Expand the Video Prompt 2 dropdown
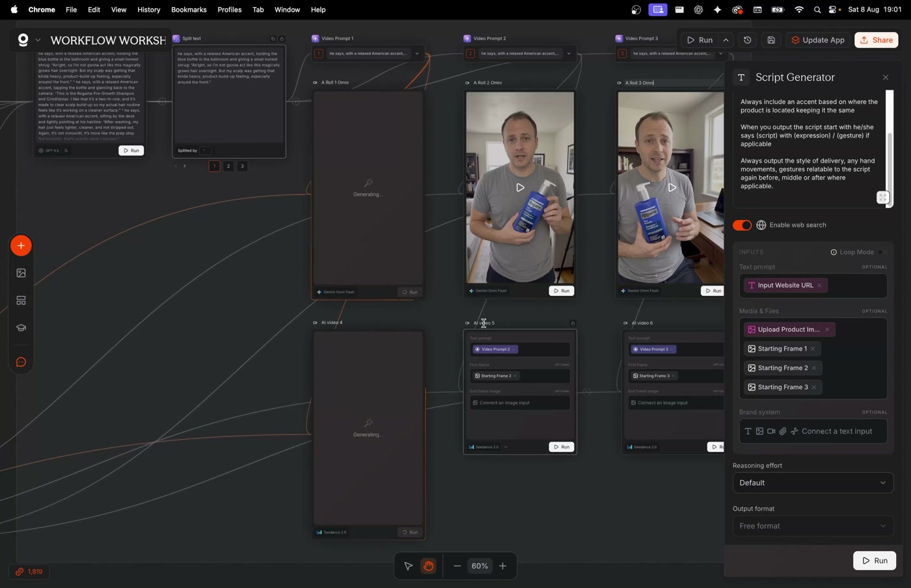The height and width of the screenshot is (588, 911). 569,53
